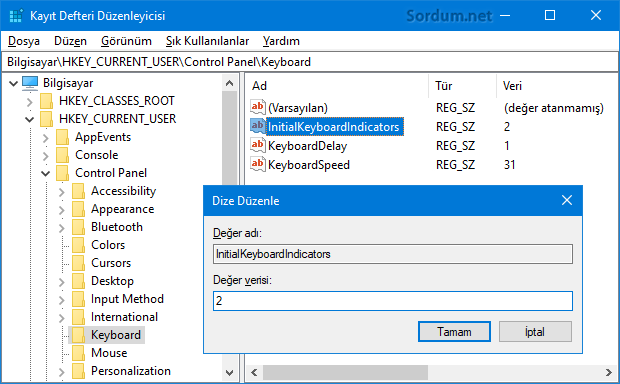
Task: Click the Input Method folder icon
Action: [78, 299]
